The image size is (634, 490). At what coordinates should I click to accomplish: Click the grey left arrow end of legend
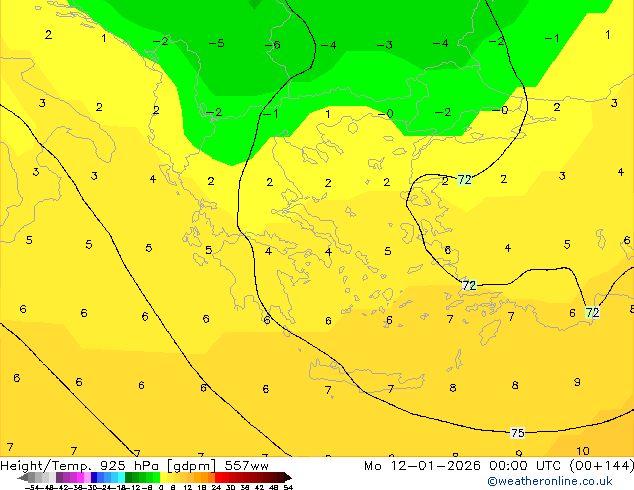pyautogui.click(x=23, y=478)
